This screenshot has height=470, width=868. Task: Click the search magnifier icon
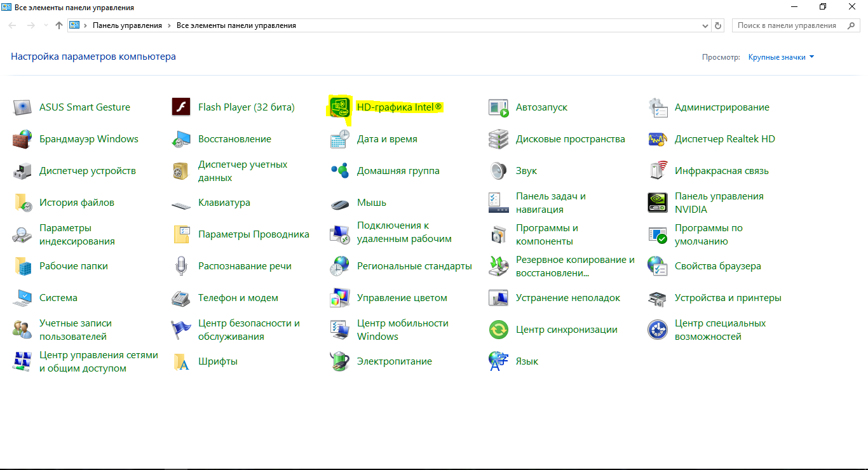[x=851, y=26]
